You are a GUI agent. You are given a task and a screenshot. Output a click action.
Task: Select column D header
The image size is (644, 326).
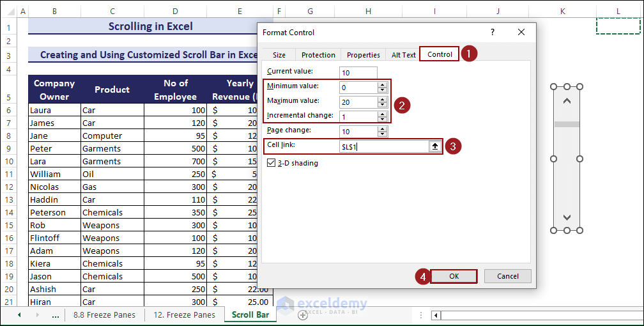(x=175, y=12)
